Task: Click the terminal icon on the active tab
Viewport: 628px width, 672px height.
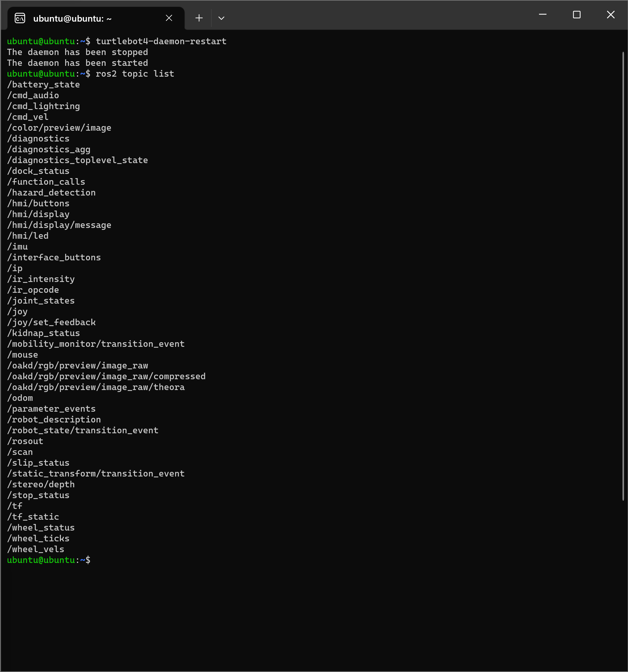Action: coord(20,18)
